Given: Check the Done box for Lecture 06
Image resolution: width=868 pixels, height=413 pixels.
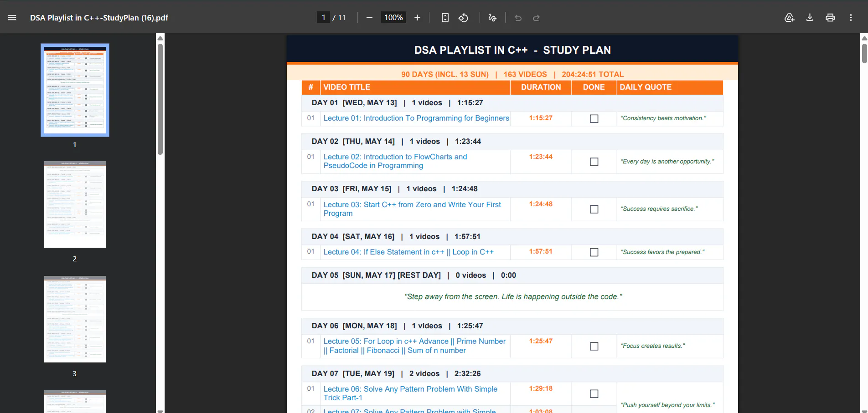Looking at the screenshot, I should click(594, 393).
